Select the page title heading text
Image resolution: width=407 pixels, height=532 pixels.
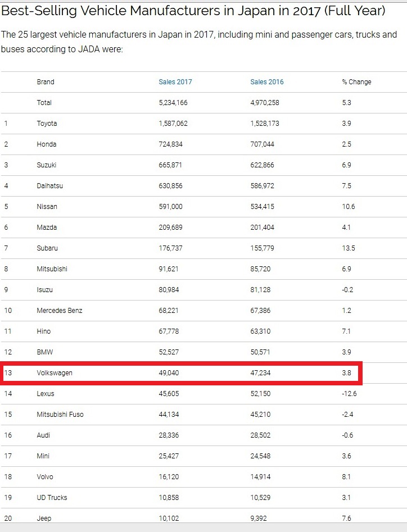click(193, 11)
